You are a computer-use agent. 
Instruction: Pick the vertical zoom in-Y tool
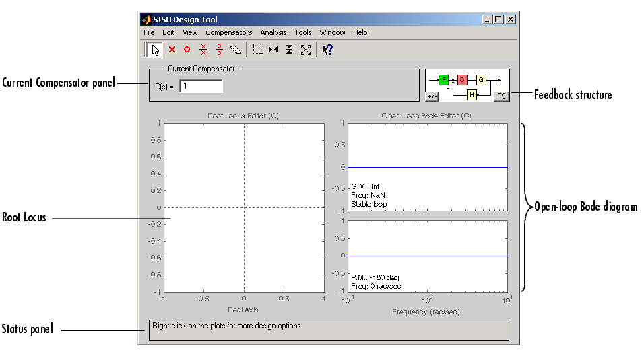pos(289,50)
